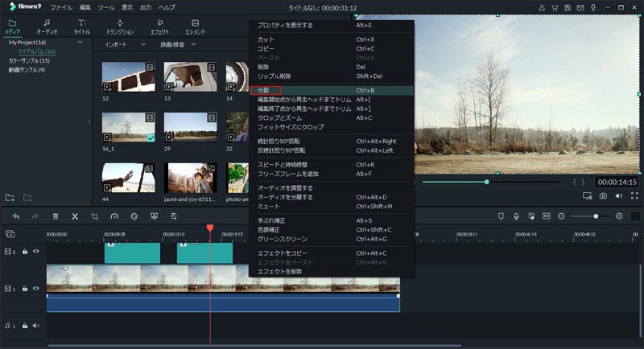Choose 手ぶれ補正 in the context menu
The image size is (644, 349).
pos(332,220)
